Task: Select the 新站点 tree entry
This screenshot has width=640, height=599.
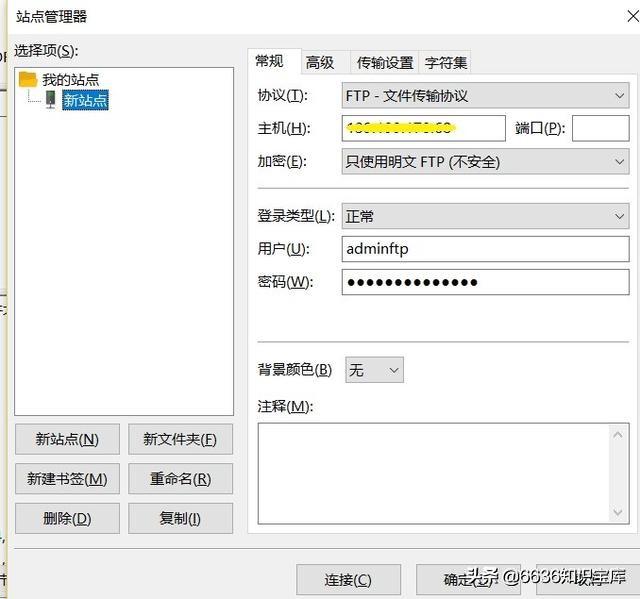Action: (85, 100)
